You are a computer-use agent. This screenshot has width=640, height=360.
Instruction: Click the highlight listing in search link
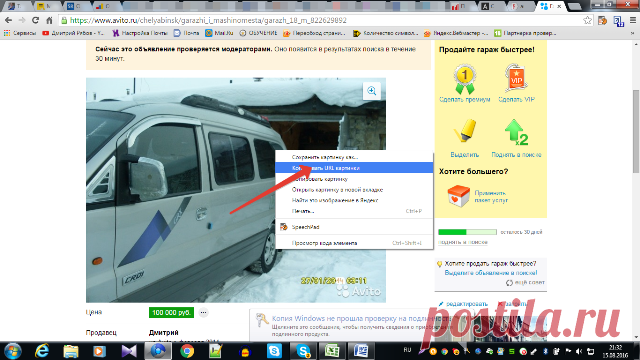pyautogui.click(x=491, y=273)
